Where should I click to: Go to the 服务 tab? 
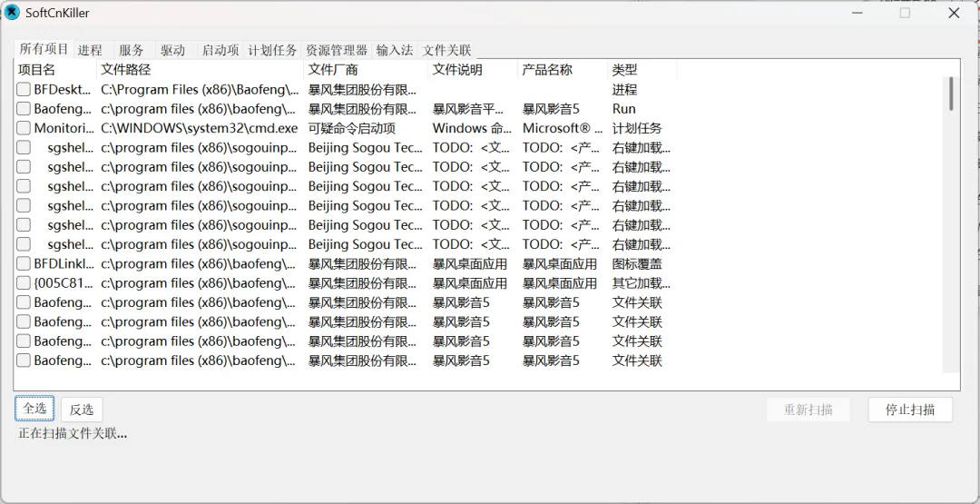point(132,50)
